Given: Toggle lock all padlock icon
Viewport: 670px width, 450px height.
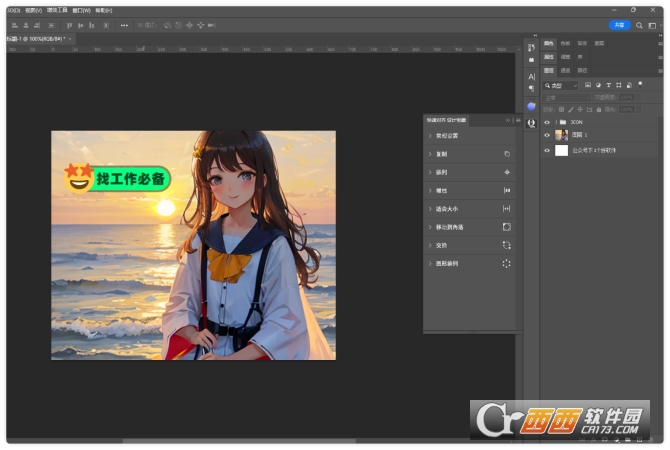Looking at the screenshot, I should (x=599, y=110).
